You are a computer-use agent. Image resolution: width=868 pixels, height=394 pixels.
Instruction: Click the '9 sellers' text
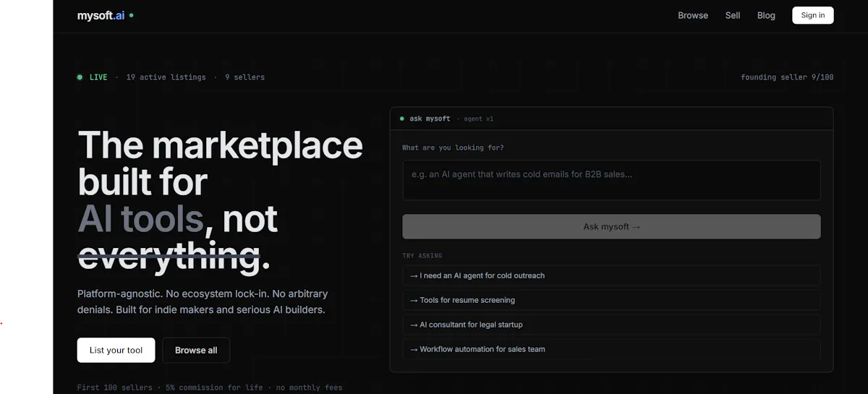(x=244, y=77)
